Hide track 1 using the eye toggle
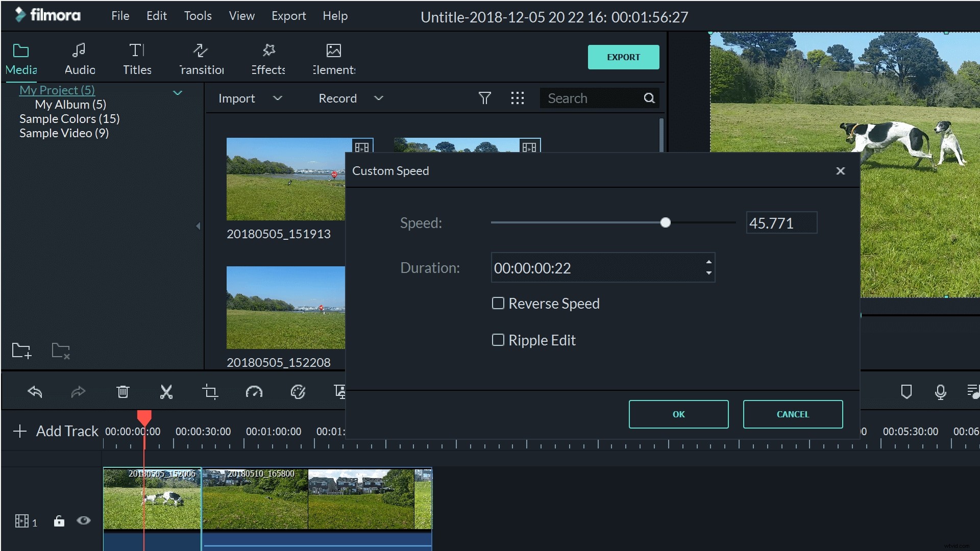 83,521
